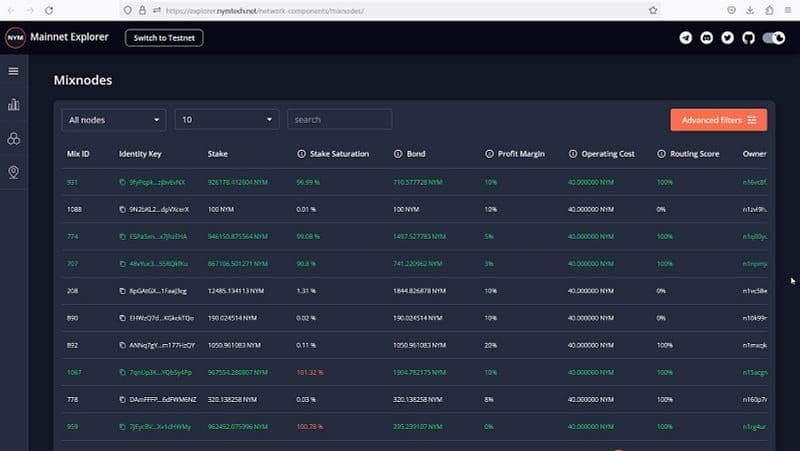Open the overview bar chart sidebar icon
Image resolution: width=800 pixels, height=451 pixels.
[x=14, y=104]
